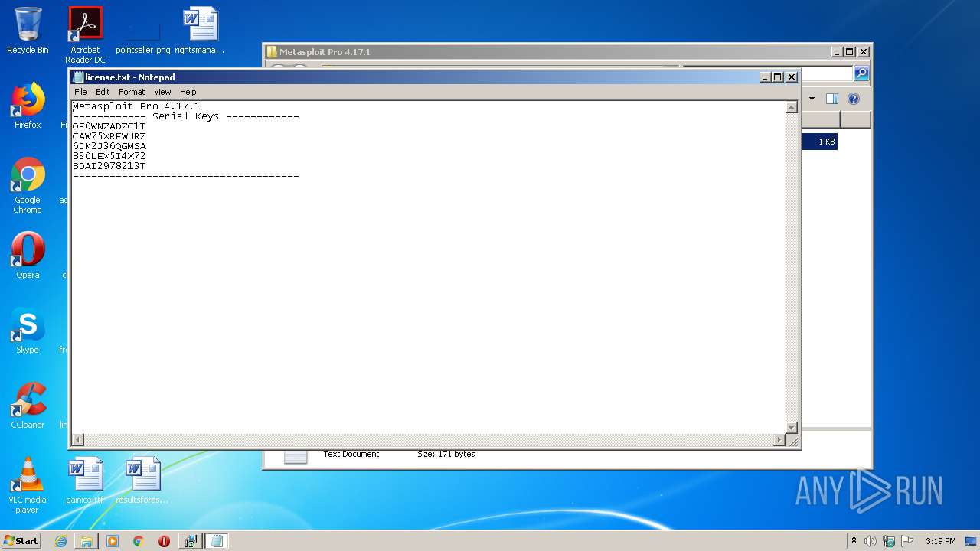Minimize the license.txt Notepad window

click(x=765, y=77)
